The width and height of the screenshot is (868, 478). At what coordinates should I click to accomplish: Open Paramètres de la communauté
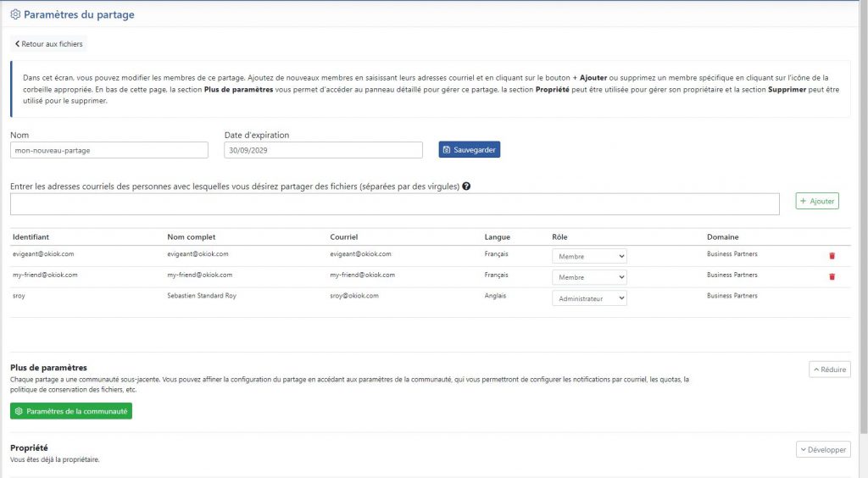pos(71,411)
